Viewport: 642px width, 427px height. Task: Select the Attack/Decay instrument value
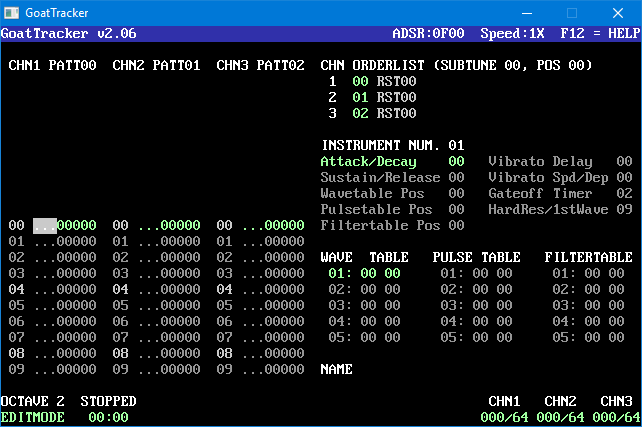pos(456,161)
